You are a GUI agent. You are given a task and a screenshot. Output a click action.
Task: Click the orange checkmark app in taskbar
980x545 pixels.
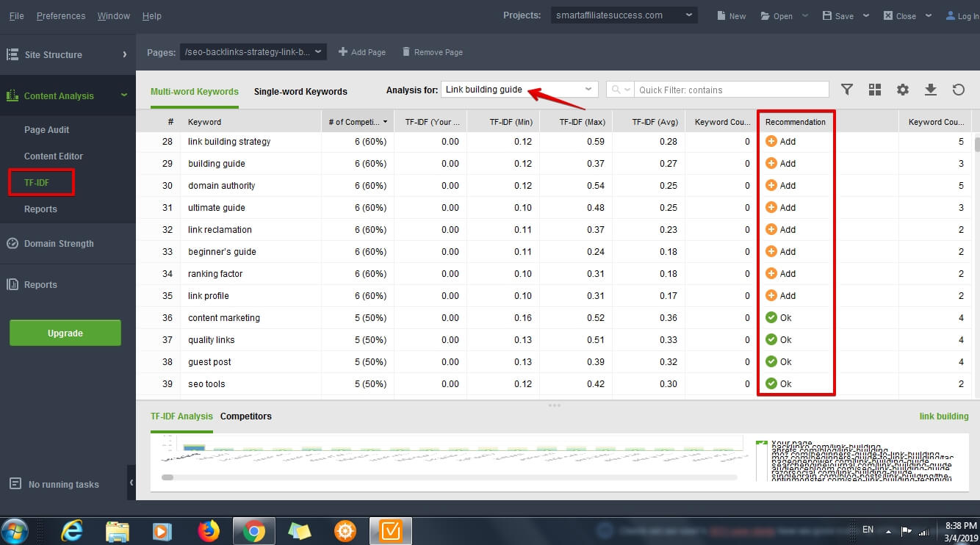391,530
